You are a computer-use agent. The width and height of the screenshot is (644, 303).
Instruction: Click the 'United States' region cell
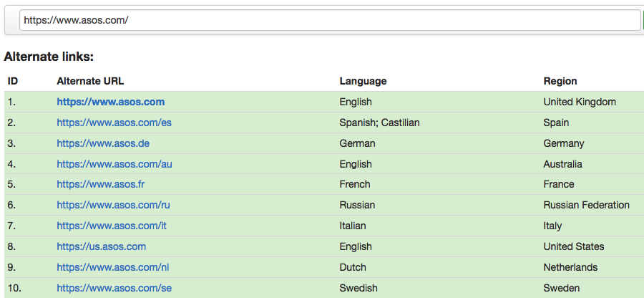pos(574,246)
